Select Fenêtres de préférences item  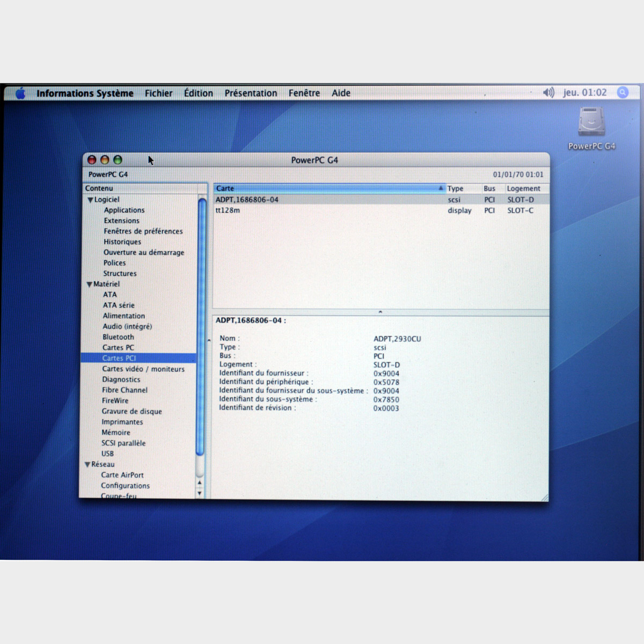click(143, 231)
